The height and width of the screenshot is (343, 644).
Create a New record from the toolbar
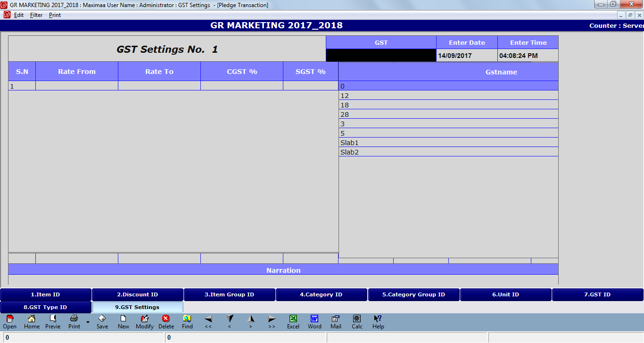124,322
